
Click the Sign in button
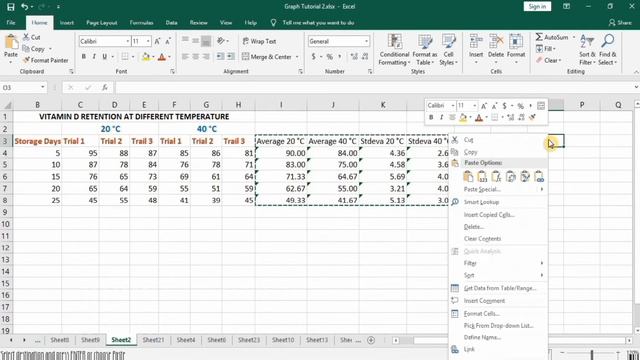pos(537,7)
